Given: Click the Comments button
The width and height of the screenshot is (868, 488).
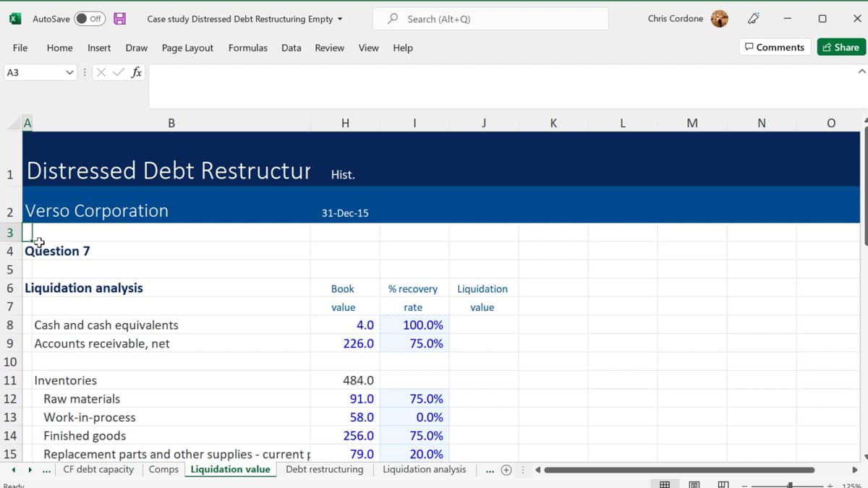Looking at the screenshot, I should click(x=775, y=47).
